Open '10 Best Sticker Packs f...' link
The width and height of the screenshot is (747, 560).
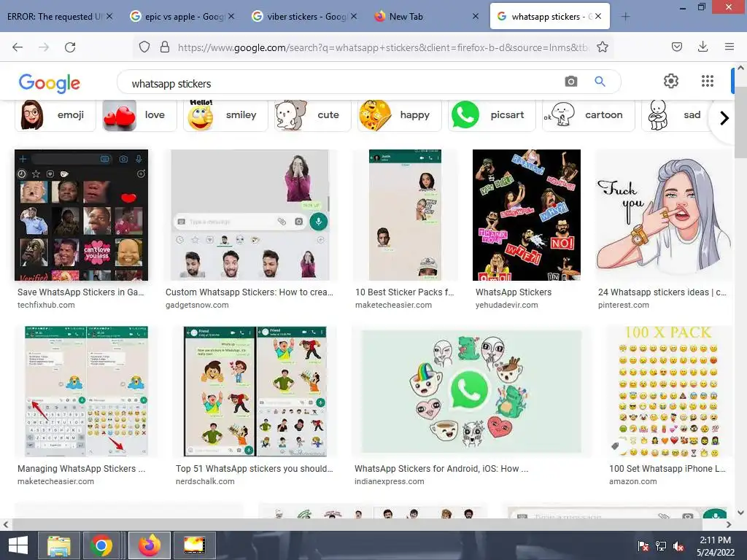tap(404, 292)
